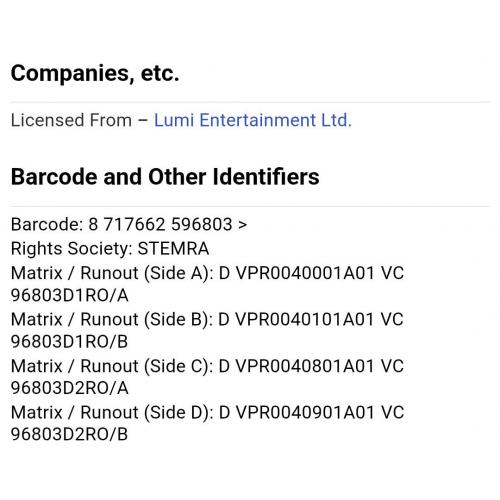Image resolution: width=500 pixels, height=500 pixels.
Task: Click the VPR0040101A01 matrix code
Action: pyautogui.click(x=305, y=319)
